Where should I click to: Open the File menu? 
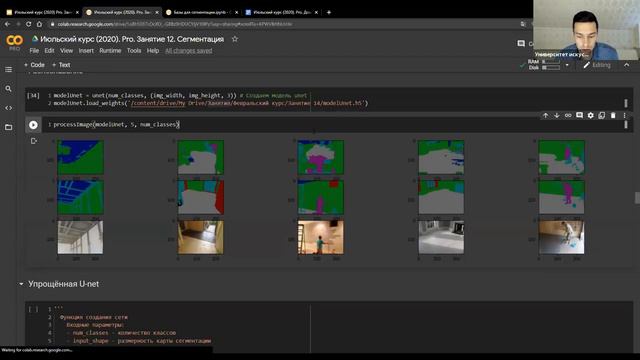coord(34,51)
